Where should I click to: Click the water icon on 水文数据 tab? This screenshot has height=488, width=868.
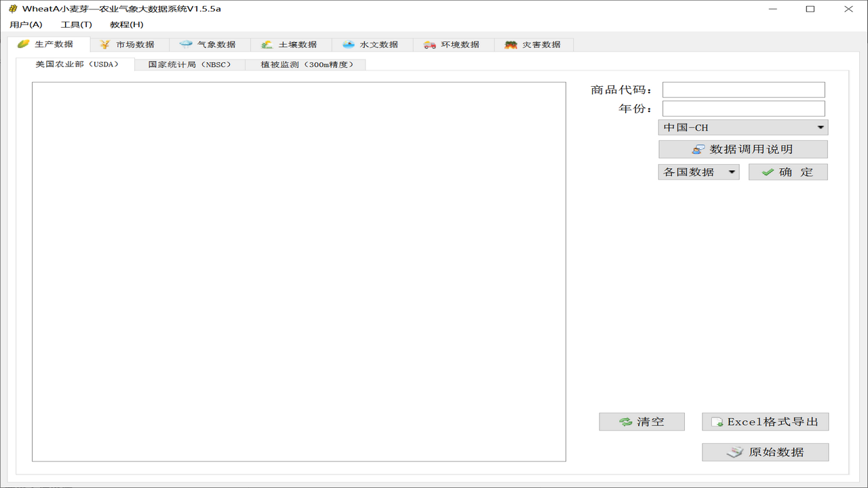point(349,45)
